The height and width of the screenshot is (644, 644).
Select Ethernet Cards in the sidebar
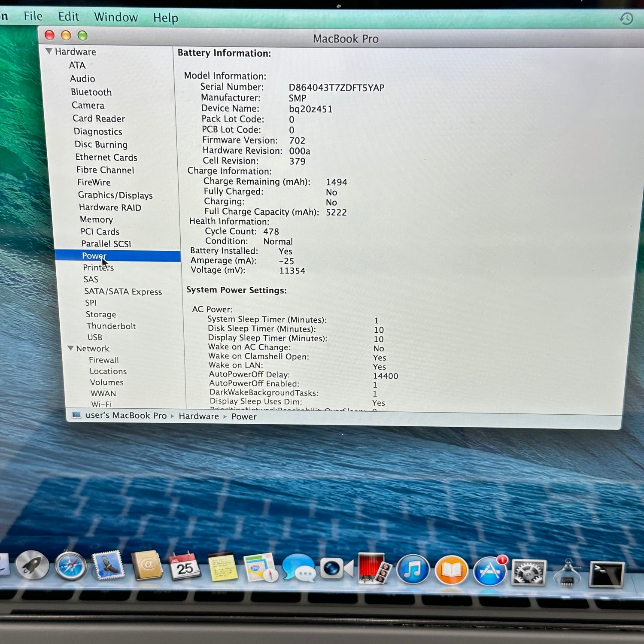pyautogui.click(x=106, y=157)
